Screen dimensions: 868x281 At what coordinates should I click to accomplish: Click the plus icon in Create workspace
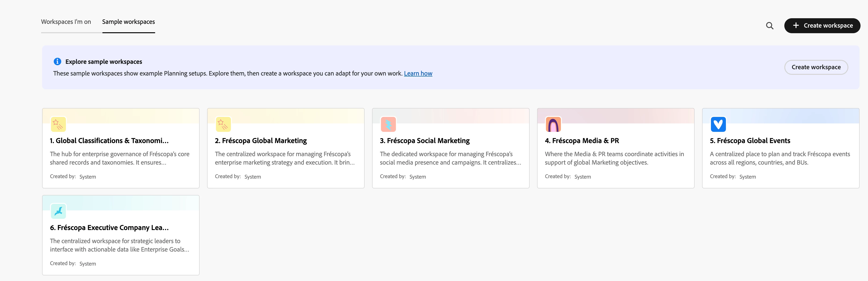[796, 25]
